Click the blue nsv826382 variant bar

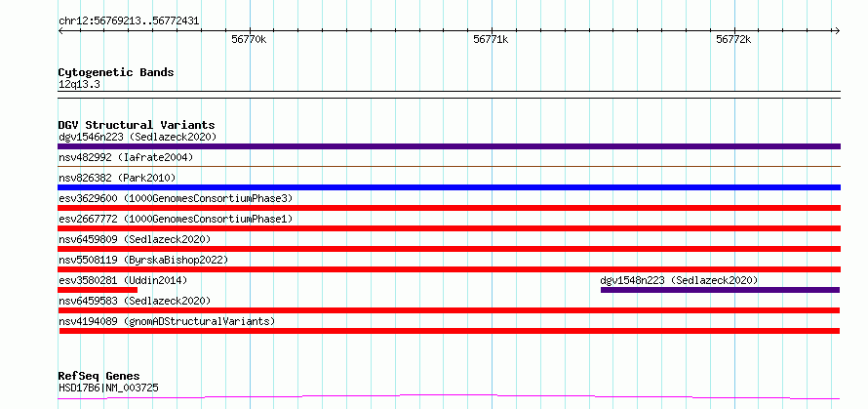[449, 187]
